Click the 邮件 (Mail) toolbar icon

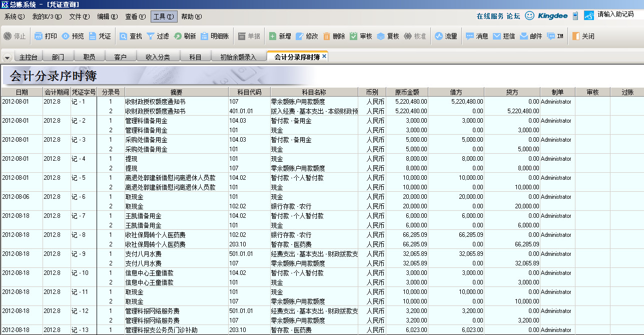pos(524,36)
